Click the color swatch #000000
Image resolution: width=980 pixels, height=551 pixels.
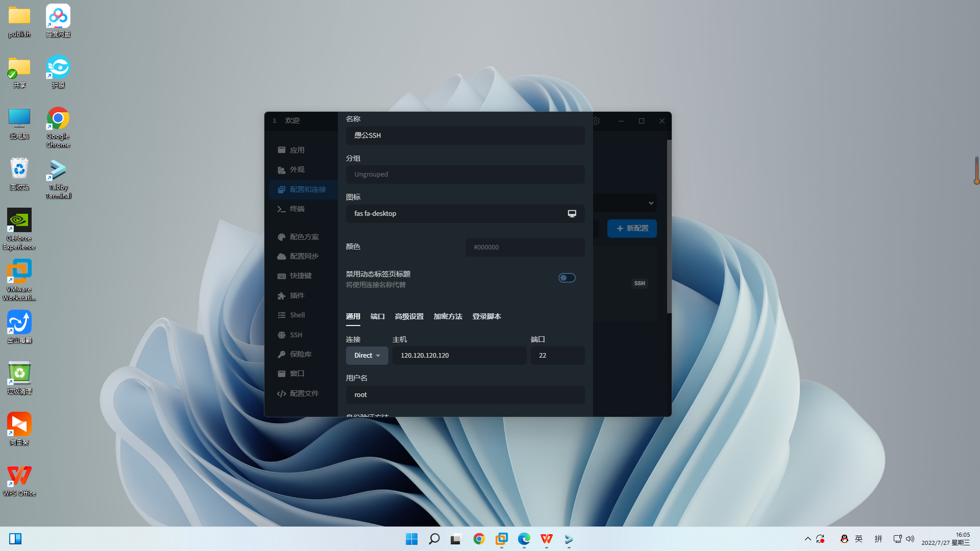click(525, 247)
